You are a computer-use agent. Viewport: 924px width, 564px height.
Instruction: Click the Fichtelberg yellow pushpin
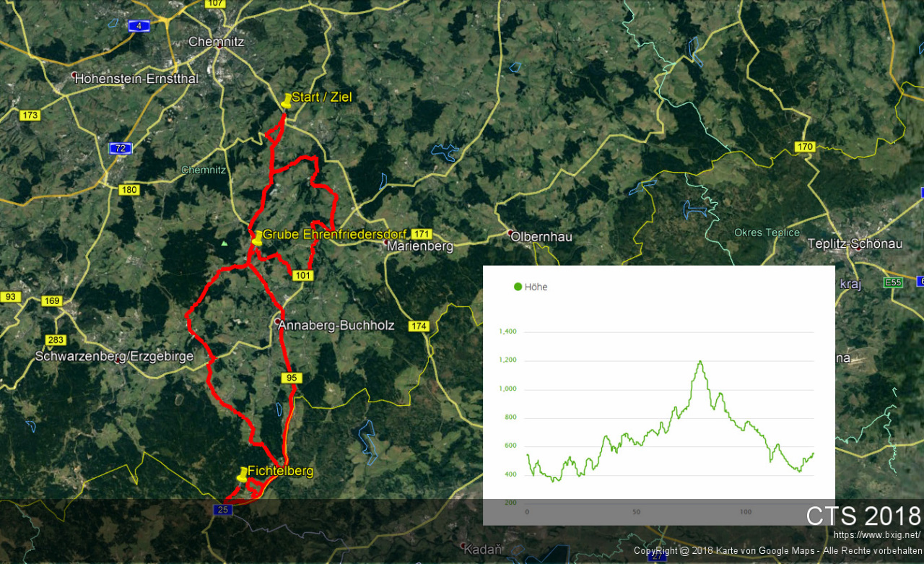[242, 474]
